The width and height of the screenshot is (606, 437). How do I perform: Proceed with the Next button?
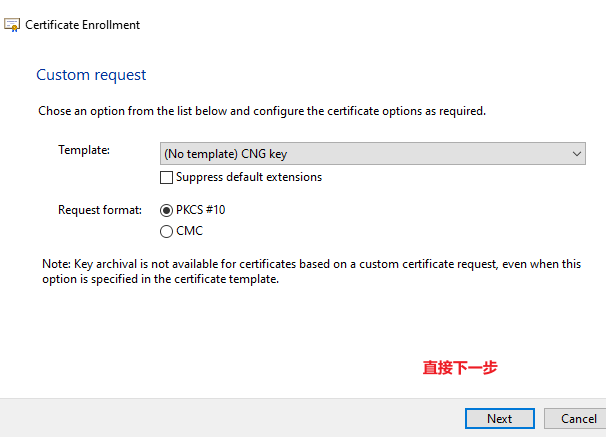500,418
